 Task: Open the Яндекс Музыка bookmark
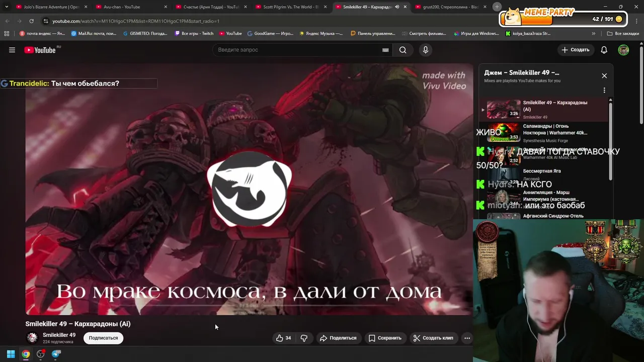click(320, 34)
